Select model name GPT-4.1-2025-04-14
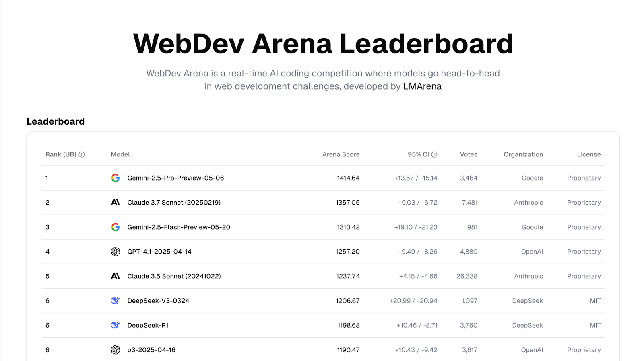 click(159, 252)
